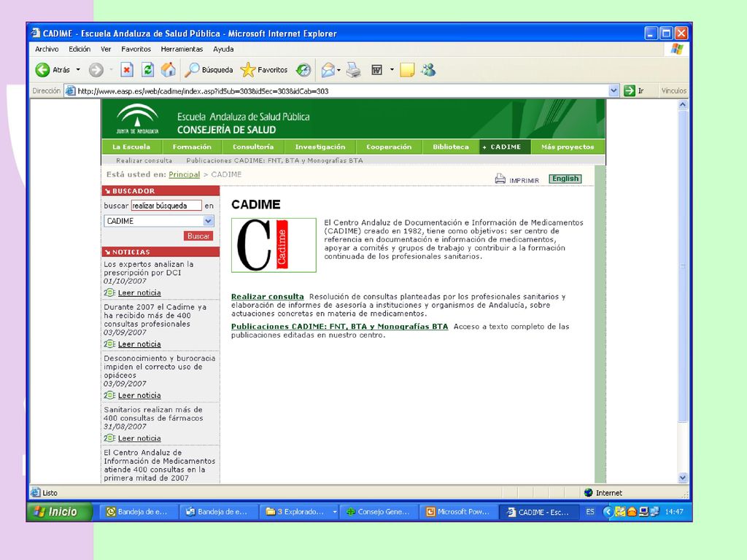The image size is (747, 560).
Task: Expand the hidden tray icons chevron
Action: click(608, 512)
